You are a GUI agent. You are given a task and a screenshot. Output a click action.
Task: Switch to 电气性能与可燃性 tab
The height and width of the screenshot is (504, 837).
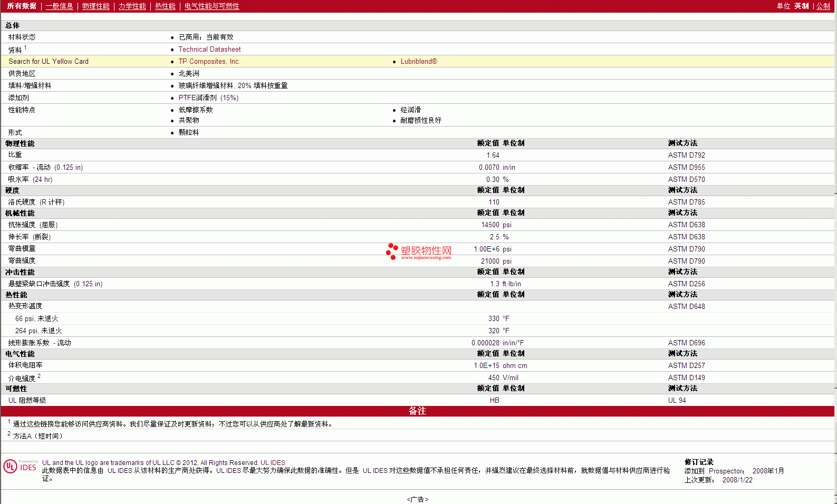212,6
